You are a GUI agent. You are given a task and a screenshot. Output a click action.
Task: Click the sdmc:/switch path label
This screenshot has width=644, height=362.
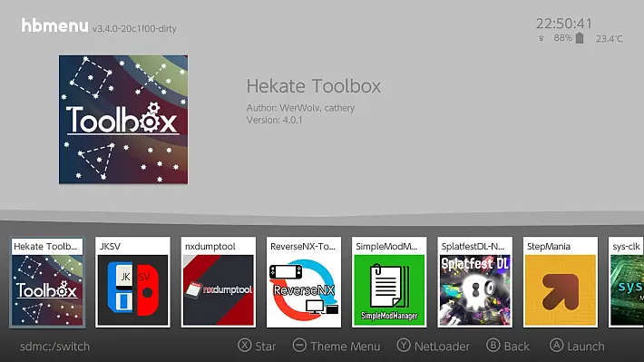pyautogui.click(x=54, y=347)
